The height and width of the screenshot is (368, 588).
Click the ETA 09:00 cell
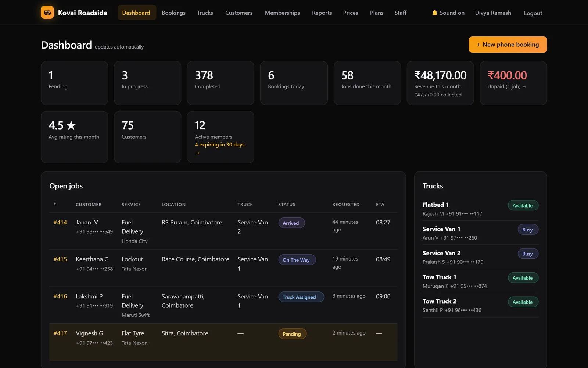383,296
